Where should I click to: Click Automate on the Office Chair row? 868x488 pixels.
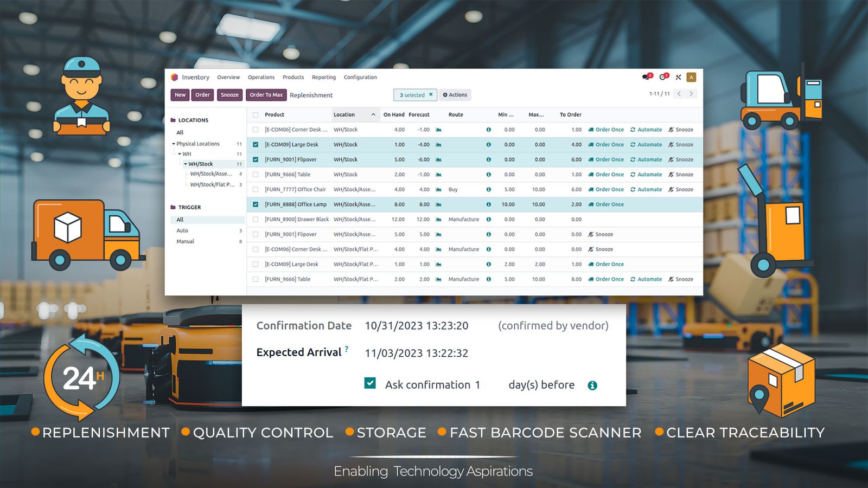[646, 190]
